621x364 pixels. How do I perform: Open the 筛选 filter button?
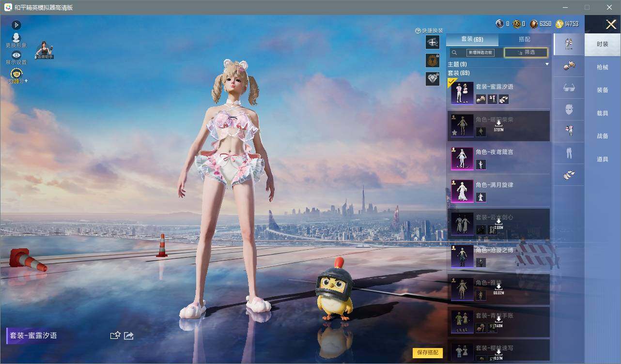pyautogui.click(x=526, y=52)
